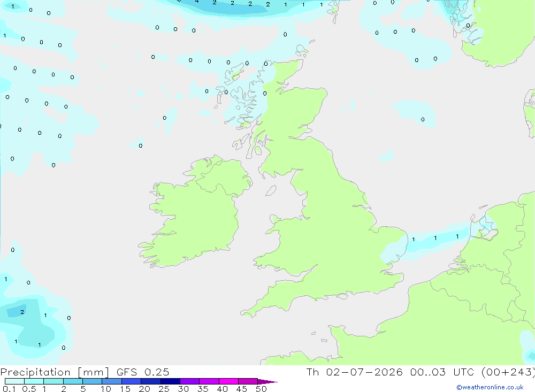Click the "Precipitation [mm] GFS 0.25" title

pyautogui.click(x=85, y=372)
